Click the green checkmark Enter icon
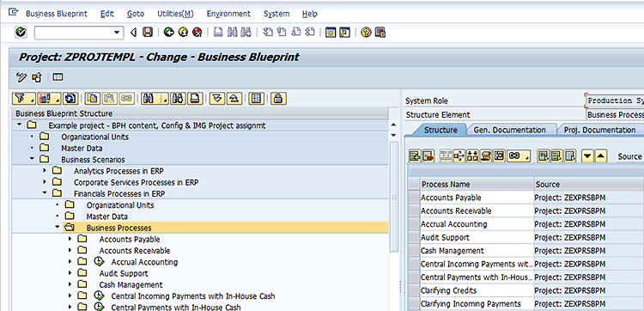 (x=21, y=32)
